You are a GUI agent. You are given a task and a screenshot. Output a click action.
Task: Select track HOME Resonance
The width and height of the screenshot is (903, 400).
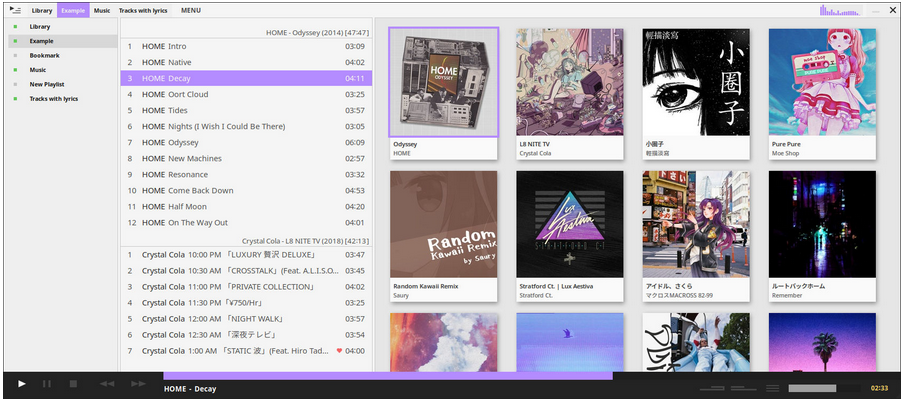click(x=246, y=174)
